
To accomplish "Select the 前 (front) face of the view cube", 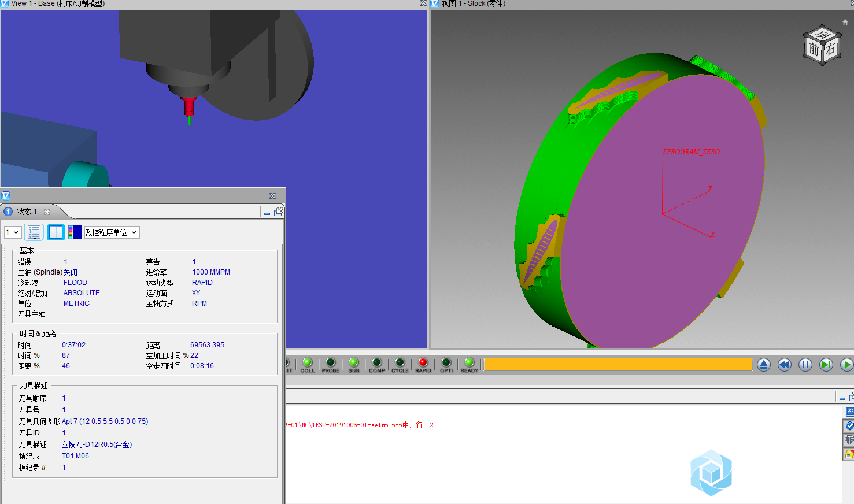I will click(814, 50).
